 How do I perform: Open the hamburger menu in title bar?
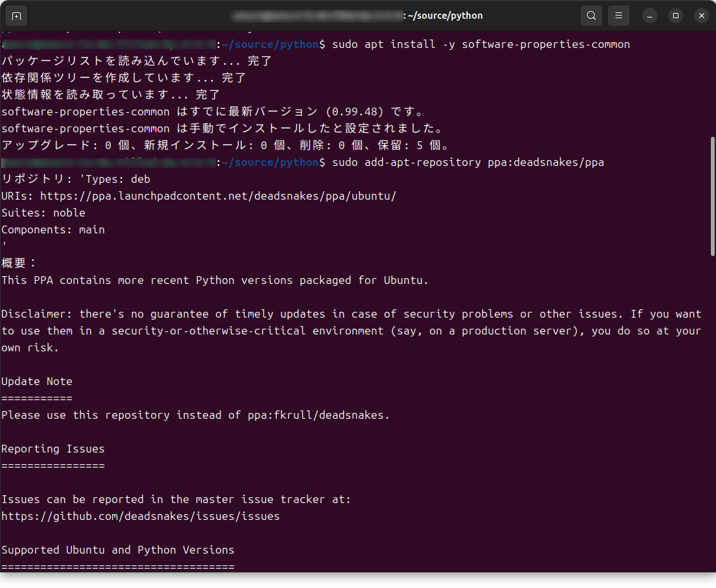[619, 16]
